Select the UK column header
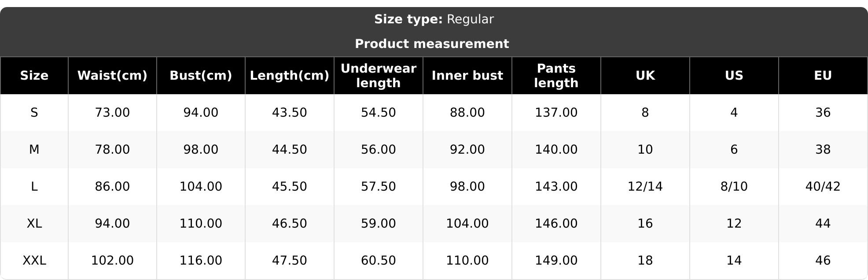This screenshot has width=868, height=280. (x=645, y=76)
